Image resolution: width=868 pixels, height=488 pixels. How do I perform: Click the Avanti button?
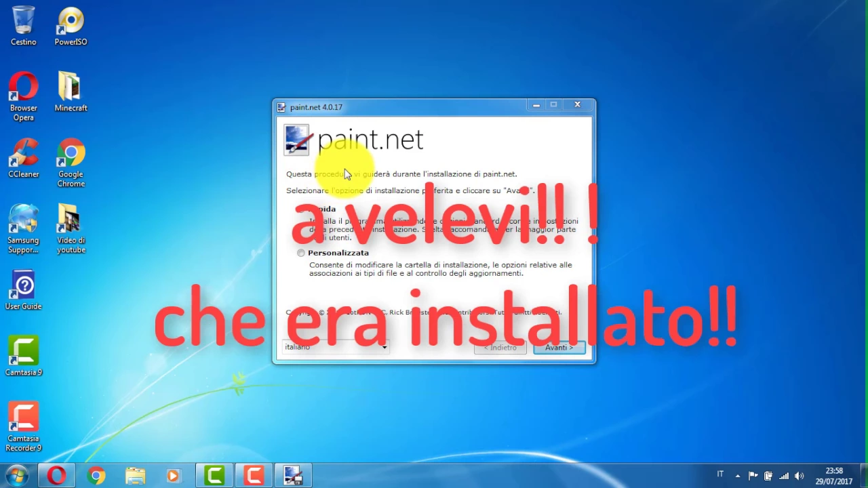tap(559, 348)
